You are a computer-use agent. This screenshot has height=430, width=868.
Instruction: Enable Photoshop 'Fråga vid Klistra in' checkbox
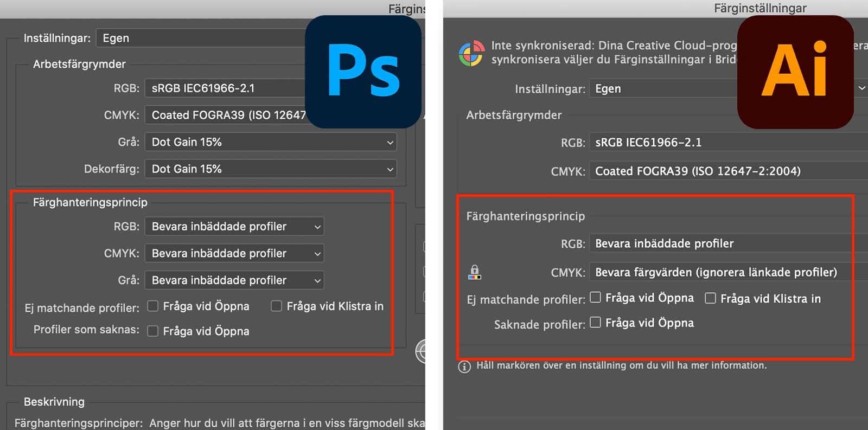click(x=277, y=306)
